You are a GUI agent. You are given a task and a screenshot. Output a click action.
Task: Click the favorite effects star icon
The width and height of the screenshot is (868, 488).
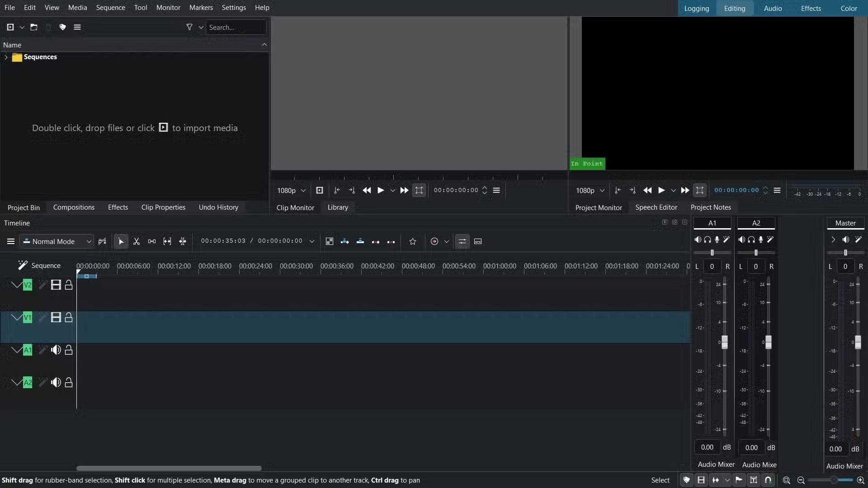point(412,242)
